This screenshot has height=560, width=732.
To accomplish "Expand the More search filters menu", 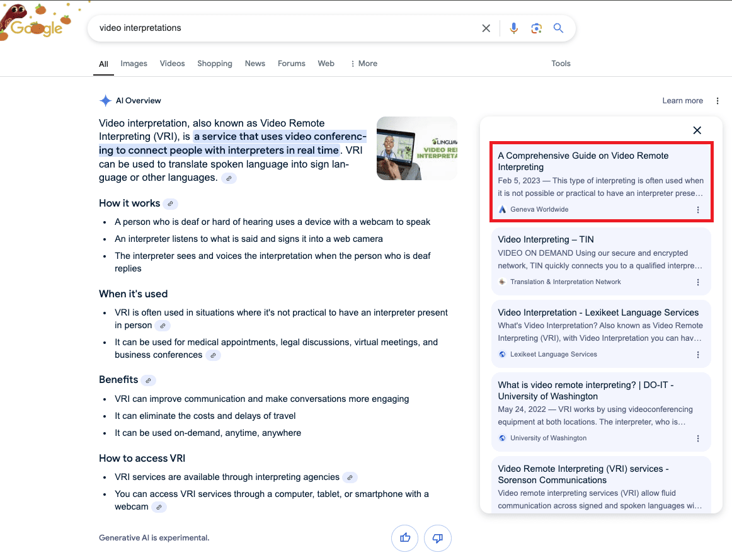I will (x=363, y=64).
